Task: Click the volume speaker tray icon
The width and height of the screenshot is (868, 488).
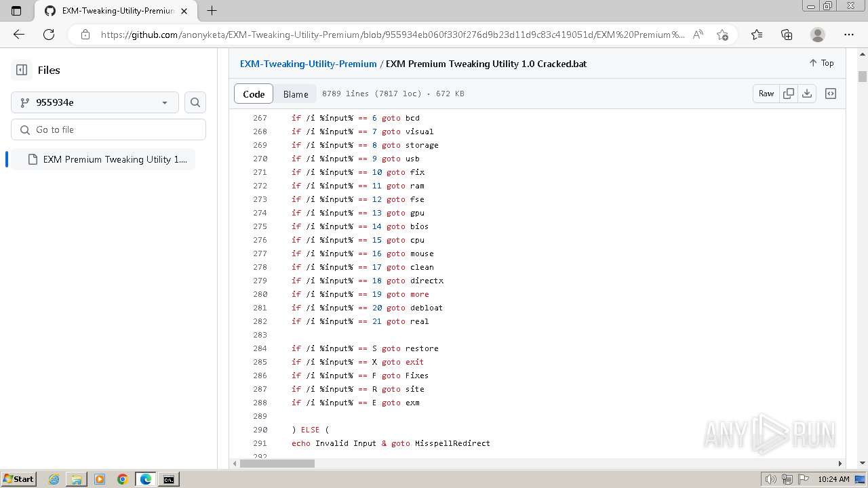Action: (771, 479)
